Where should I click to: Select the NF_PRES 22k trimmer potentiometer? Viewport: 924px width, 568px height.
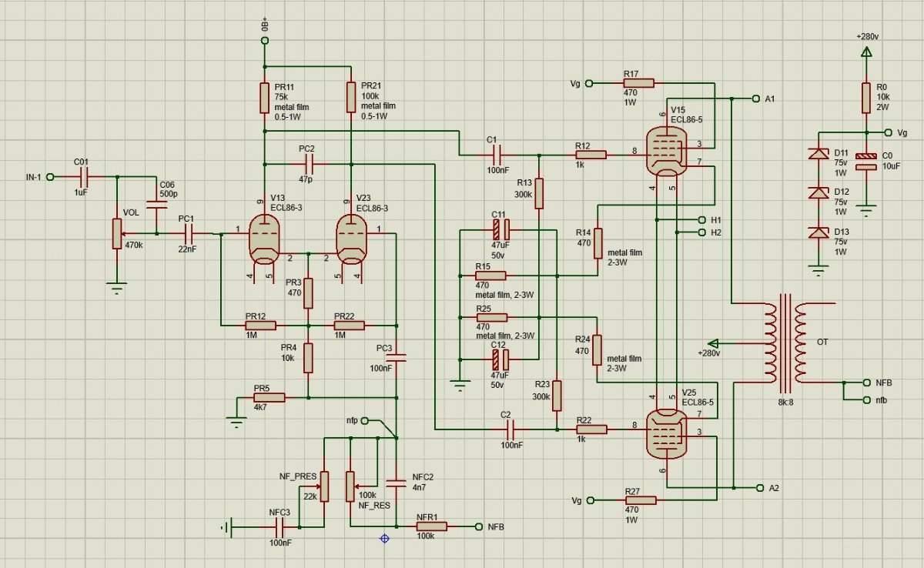click(x=324, y=485)
